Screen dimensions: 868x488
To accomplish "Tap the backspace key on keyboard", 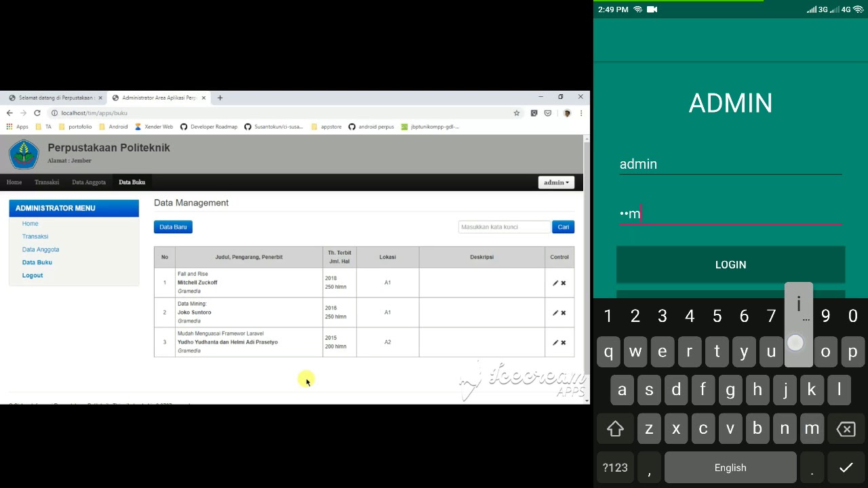I will point(846,429).
